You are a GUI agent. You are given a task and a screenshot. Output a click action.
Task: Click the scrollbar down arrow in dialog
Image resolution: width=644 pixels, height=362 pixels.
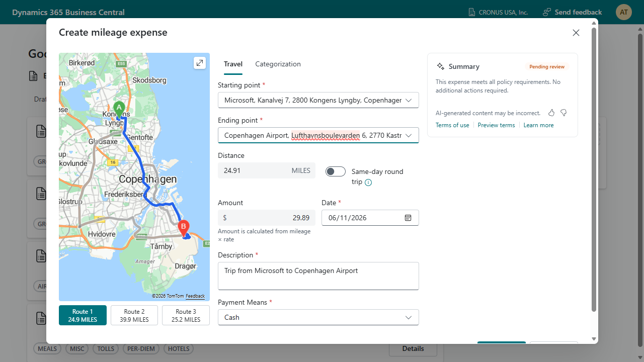coord(594,339)
